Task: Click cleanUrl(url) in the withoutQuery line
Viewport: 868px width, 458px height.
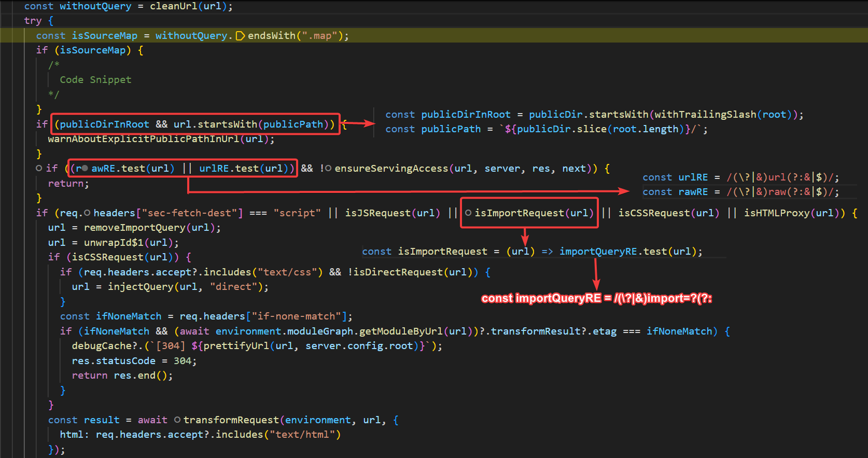Action: (188, 6)
